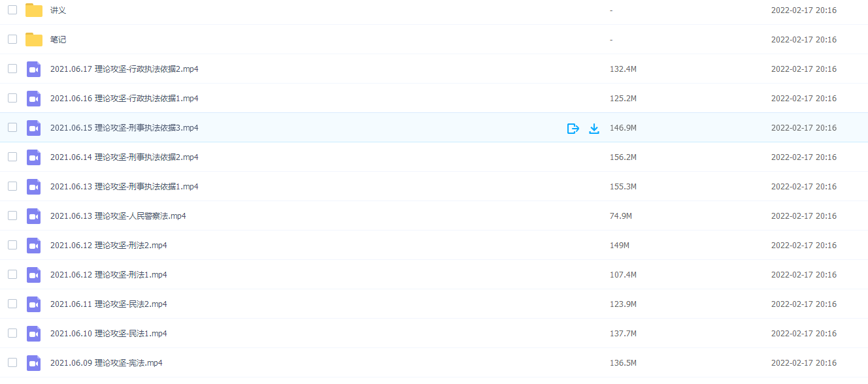Open 2021.06.16 理论攻坚-行政执法依据1.mp4
868x384 pixels.
point(124,99)
